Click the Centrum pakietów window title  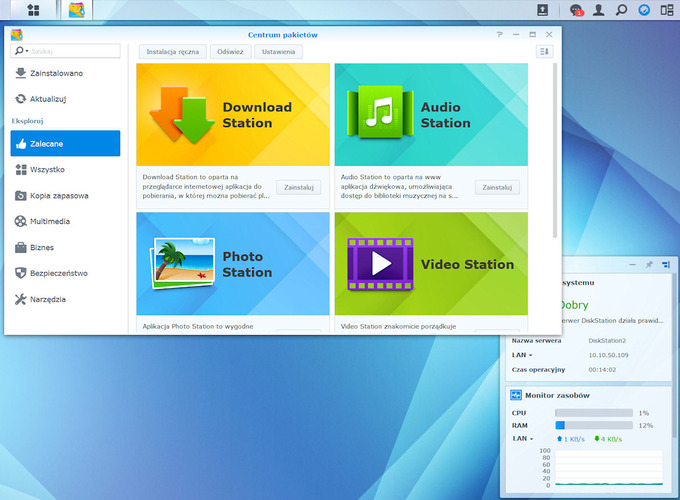[283, 35]
